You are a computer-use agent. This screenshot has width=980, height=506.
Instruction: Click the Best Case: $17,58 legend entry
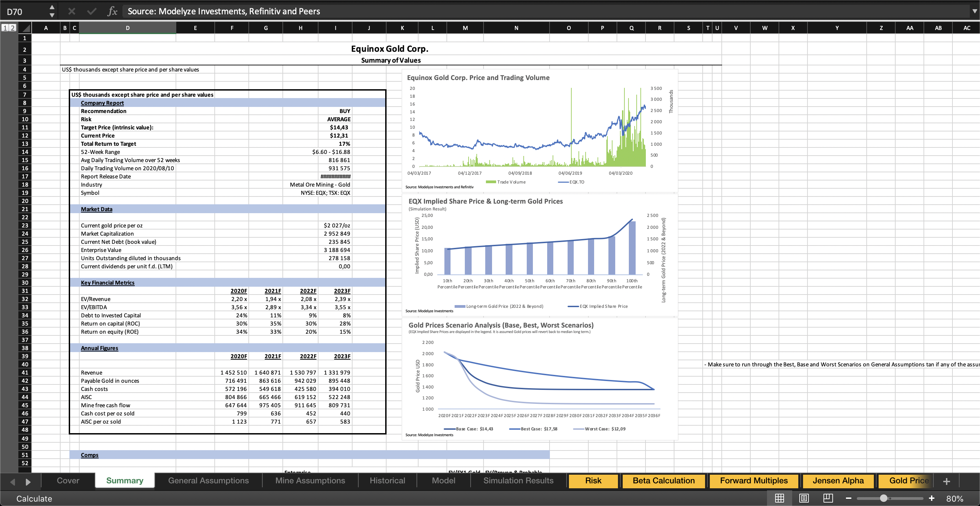tap(533, 429)
